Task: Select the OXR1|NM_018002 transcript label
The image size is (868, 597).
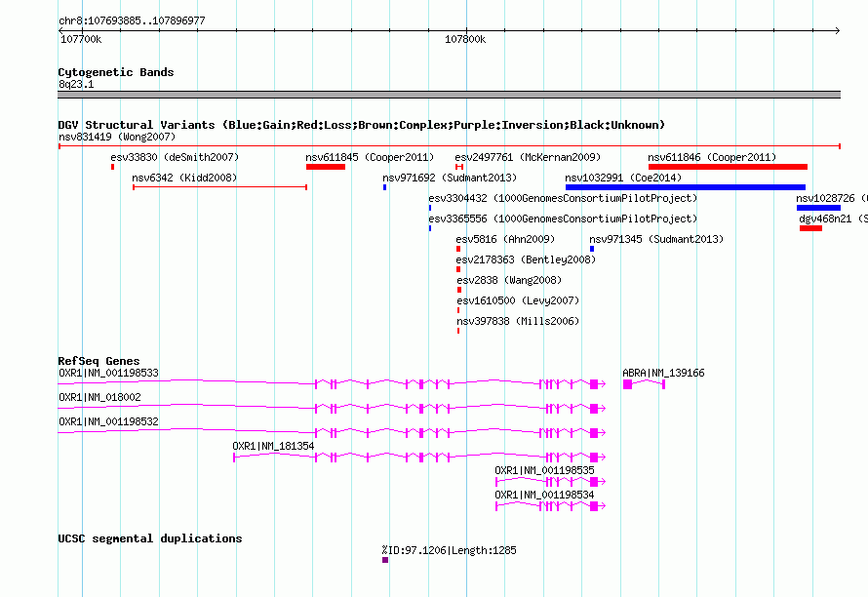Action: coord(99,397)
